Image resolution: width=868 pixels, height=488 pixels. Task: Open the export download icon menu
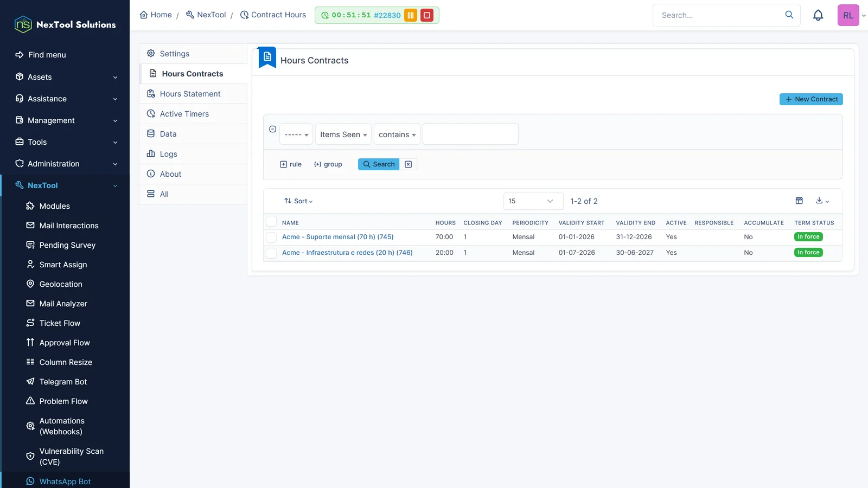tap(822, 201)
